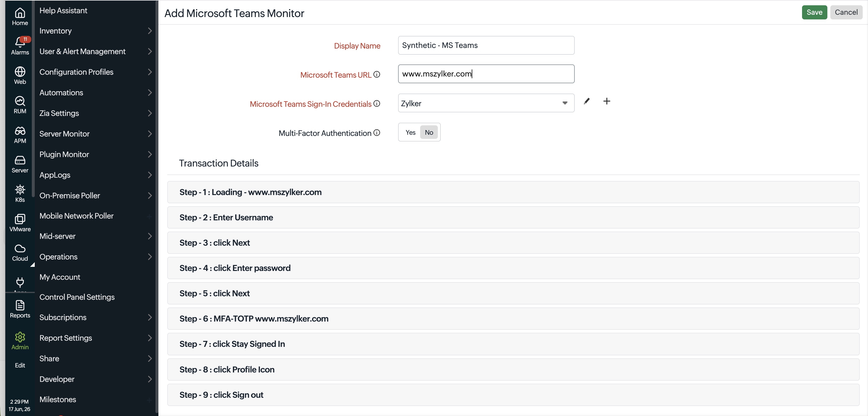Go to Home in the sidebar
The image size is (868, 416).
[x=20, y=17]
